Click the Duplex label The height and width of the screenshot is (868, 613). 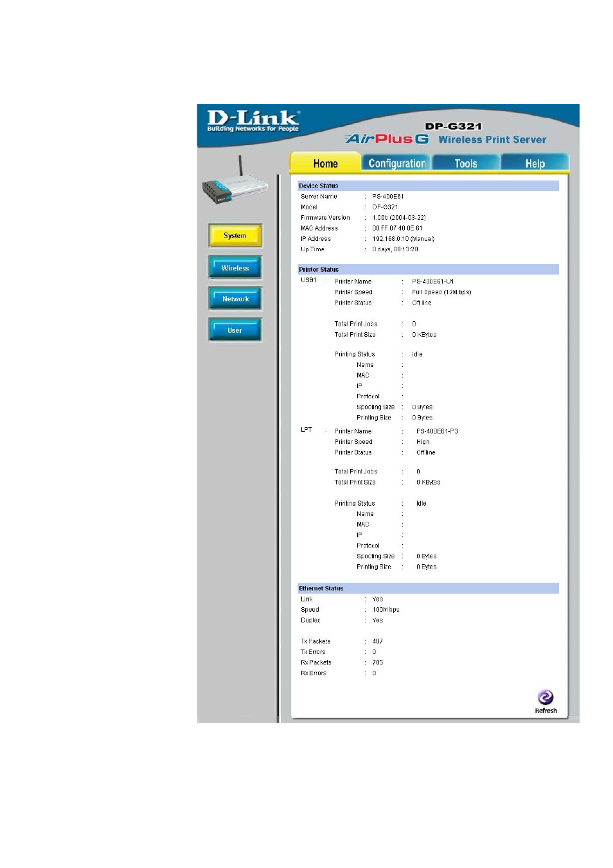click(x=310, y=621)
